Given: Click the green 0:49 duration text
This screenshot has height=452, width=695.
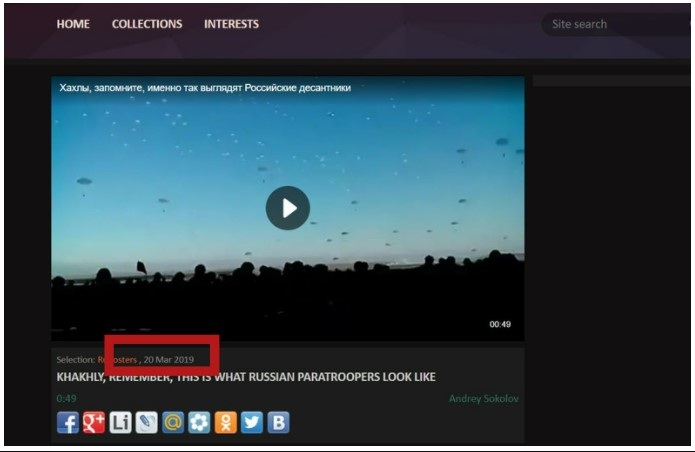Looking at the screenshot, I should pyautogui.click(x=66, y=399).
